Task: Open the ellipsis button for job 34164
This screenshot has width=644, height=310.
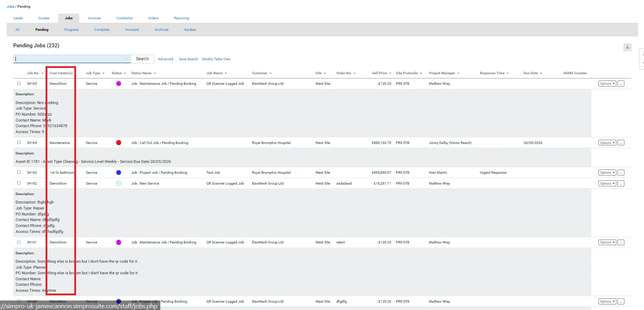Action: tap(621, 143)
